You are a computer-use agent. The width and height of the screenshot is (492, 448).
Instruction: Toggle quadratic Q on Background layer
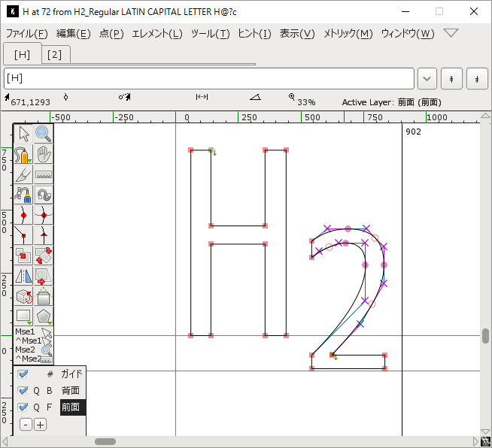pyautogui.click(x=36, y=391)
